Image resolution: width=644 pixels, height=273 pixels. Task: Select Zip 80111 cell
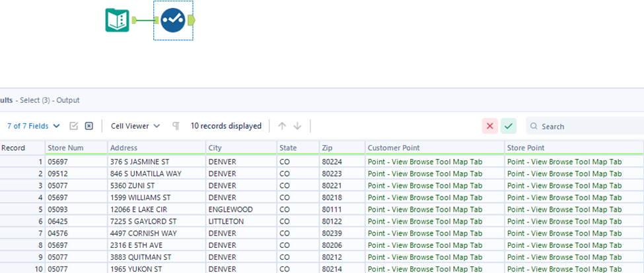343,210
